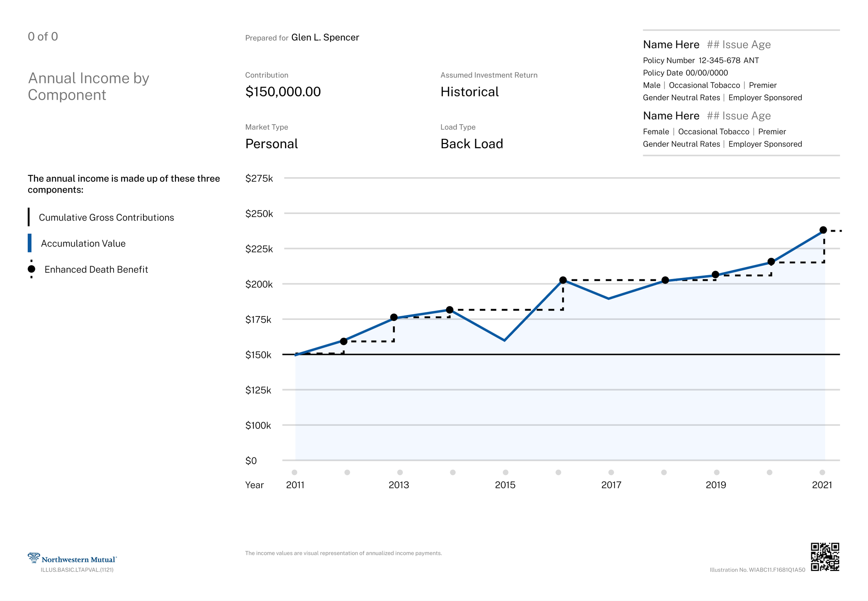Viewport: 868px width, 601px height.
Task: Click the '$125k' y-axis label
Action: (x=258, y=390)
